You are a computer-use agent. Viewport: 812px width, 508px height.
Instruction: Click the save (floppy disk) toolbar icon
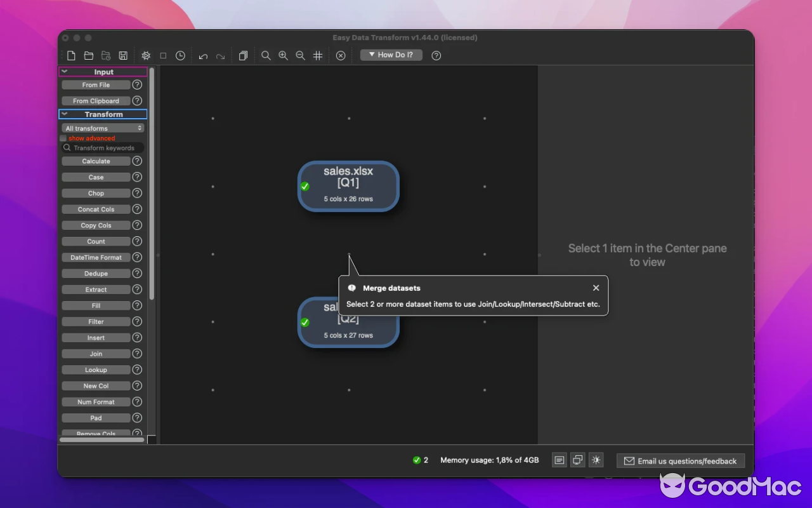pyautogui.click(x=123, y=56)
